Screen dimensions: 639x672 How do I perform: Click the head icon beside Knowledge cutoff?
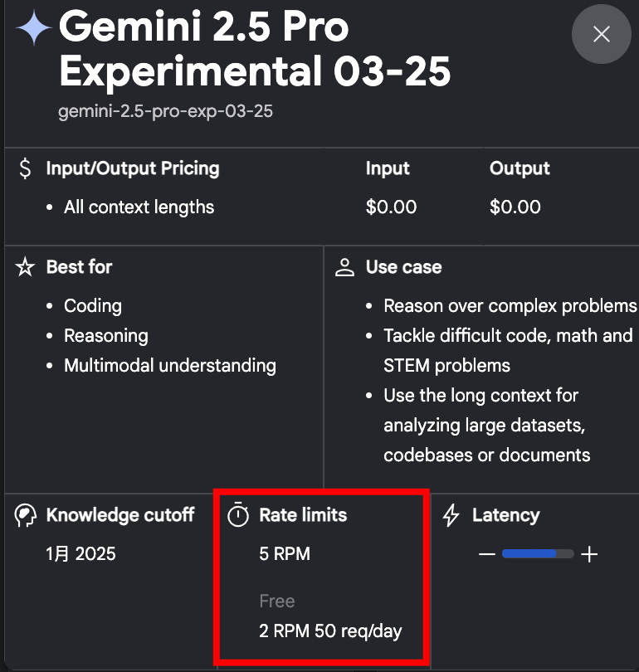click(x=25, y=515)
